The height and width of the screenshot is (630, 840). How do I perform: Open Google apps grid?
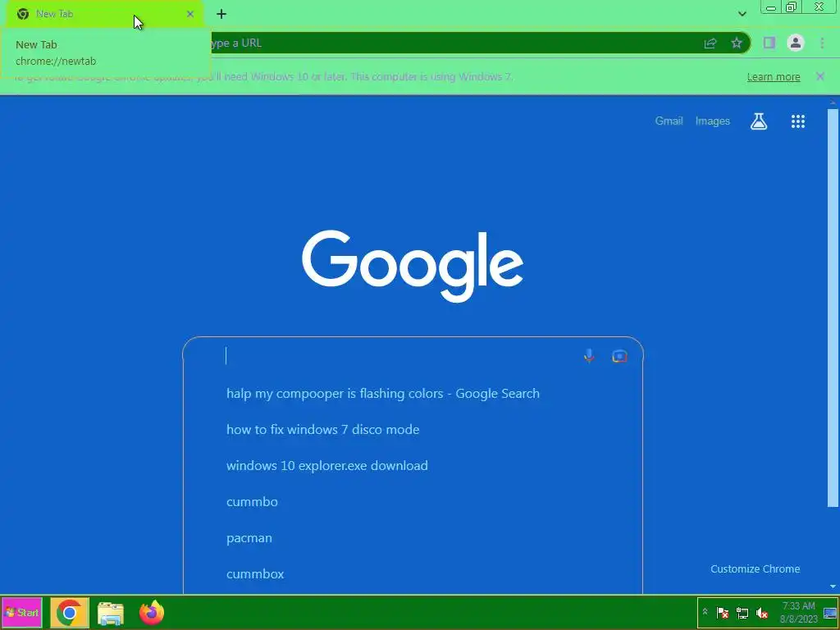click(798, 121)
